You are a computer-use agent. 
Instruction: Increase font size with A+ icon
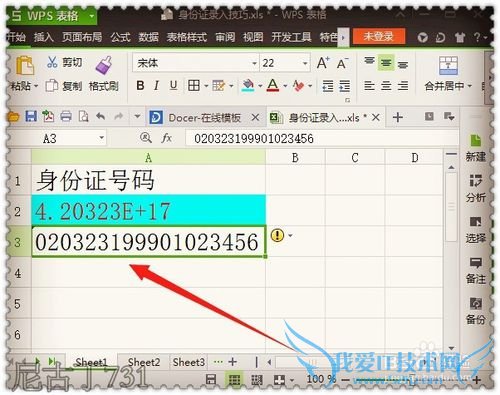pyautogui.click(x=323, y=63)
